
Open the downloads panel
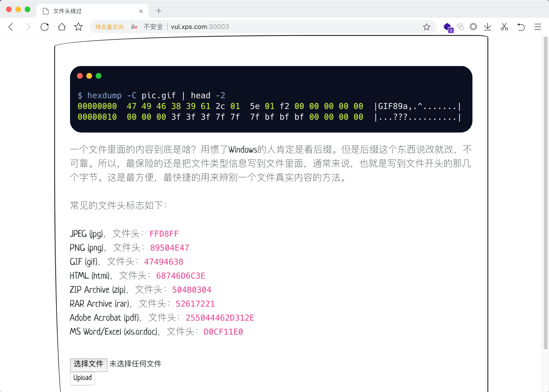(487, 27)
